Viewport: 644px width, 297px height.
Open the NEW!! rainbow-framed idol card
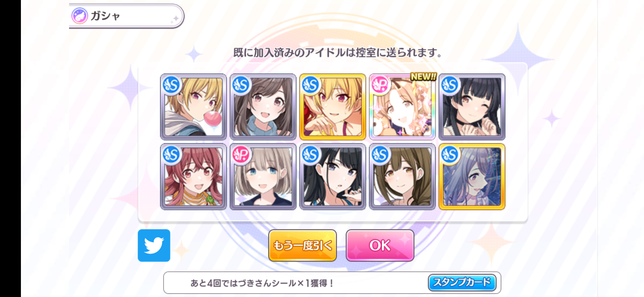point(402,107)
